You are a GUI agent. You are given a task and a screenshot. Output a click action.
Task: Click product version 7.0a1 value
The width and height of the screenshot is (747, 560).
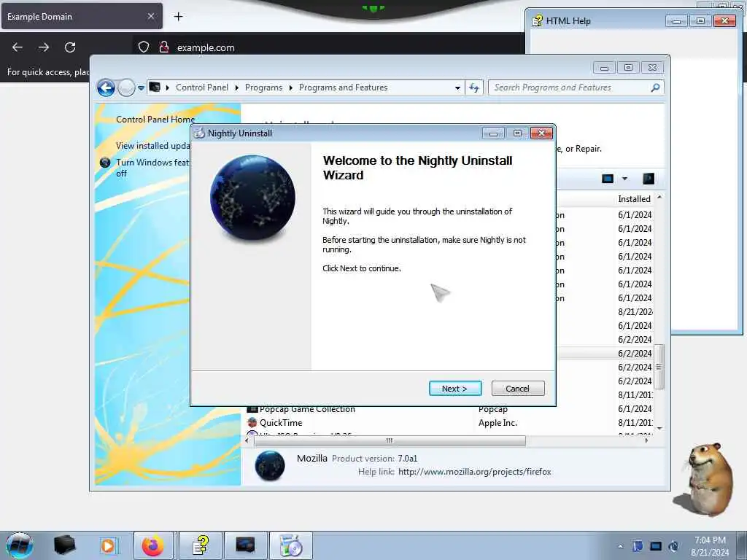[x=407, y=459]
